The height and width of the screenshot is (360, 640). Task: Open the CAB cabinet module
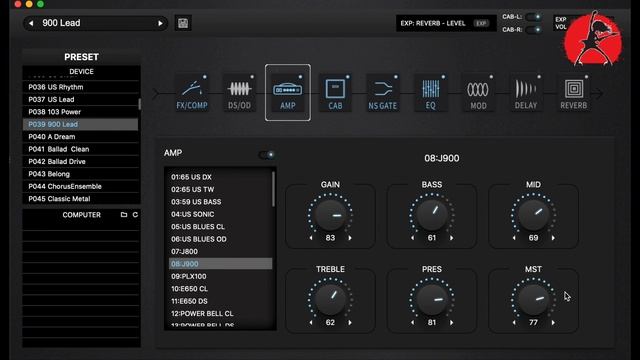click(x=336, y=93)
